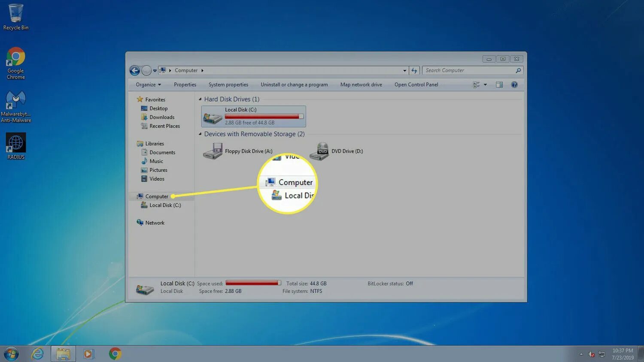Open Windows Media Player from the taskbar
This screenshot has height=362, width=644.
tap(88, 354)
